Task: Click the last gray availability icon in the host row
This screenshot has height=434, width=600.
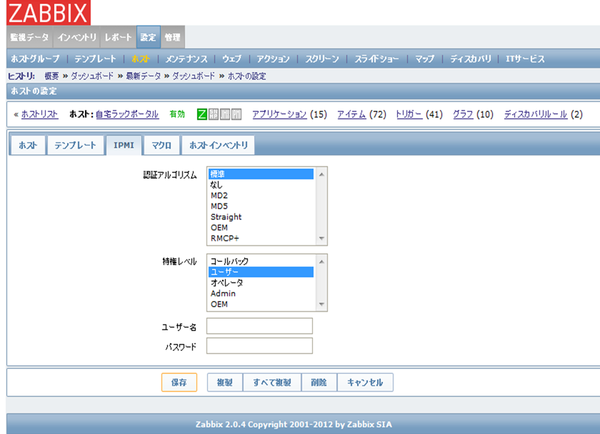Action: 236,114
